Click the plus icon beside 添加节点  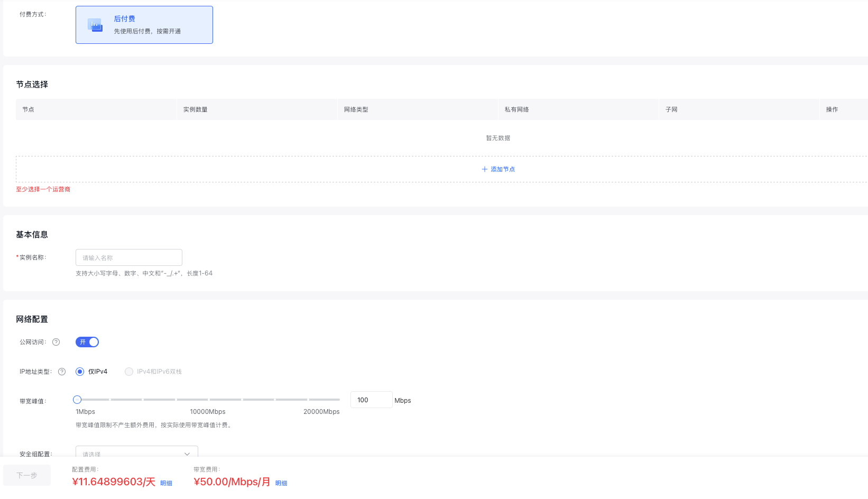(x=484, y=169)
